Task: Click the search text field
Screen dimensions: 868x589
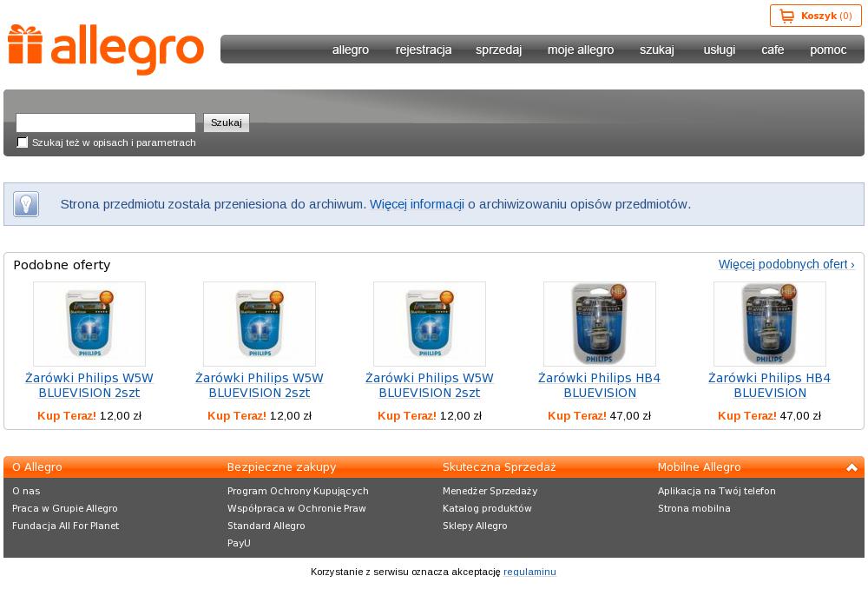Action: tap(106, 122)
